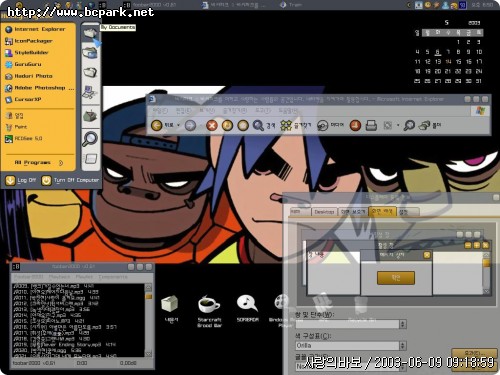Open SORIBADA desktop icon

click(247, 309)
